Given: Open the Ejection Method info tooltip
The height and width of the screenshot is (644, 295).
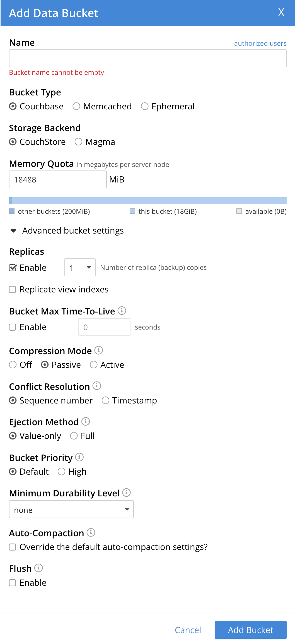Looking at the screenshot, I should point(85,422).
